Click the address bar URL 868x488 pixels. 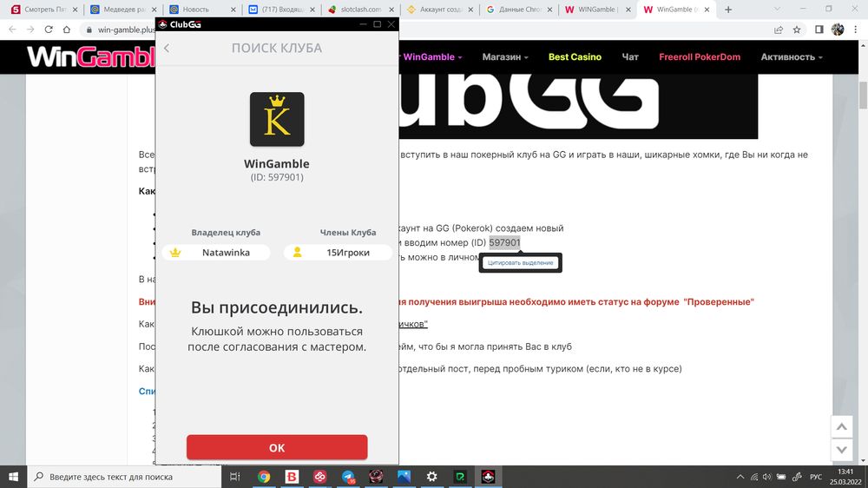tap(126, 30)
